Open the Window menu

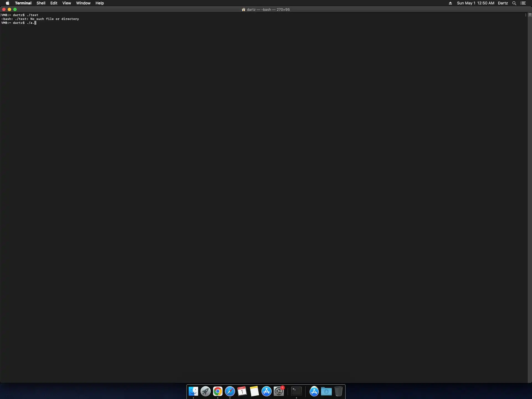(83, 3)
